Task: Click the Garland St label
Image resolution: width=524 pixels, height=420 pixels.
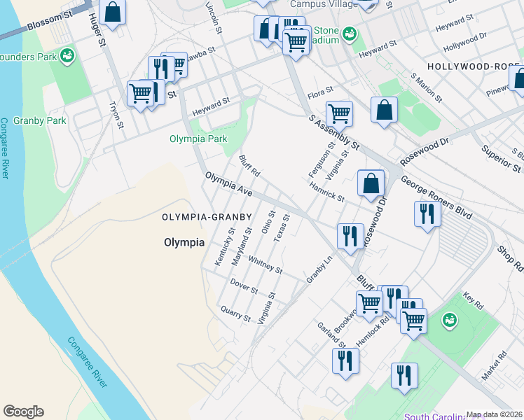Action: [x=331, y=335]
